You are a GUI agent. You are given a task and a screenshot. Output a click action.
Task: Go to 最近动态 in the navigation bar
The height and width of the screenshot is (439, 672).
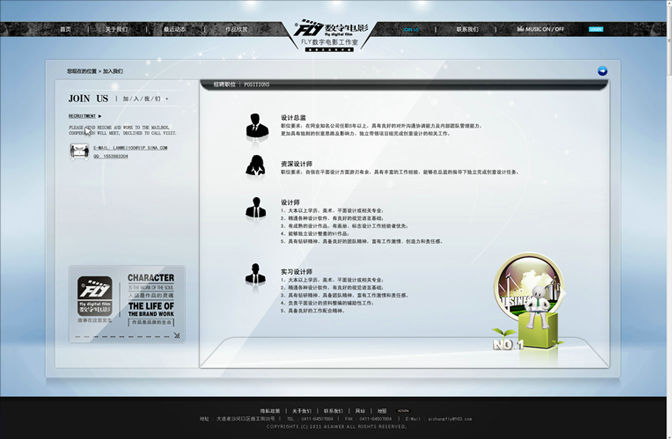(175, 29)
